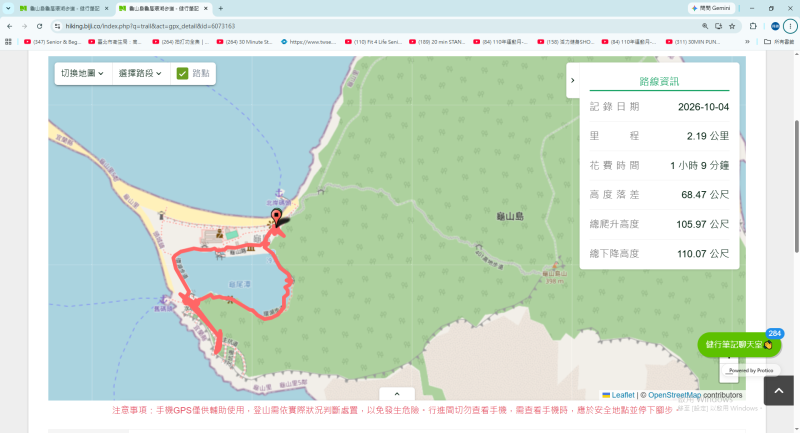This screenshot has height=433, width=800.
Task: Click the address bar URL field
Action: click(378, 26)
